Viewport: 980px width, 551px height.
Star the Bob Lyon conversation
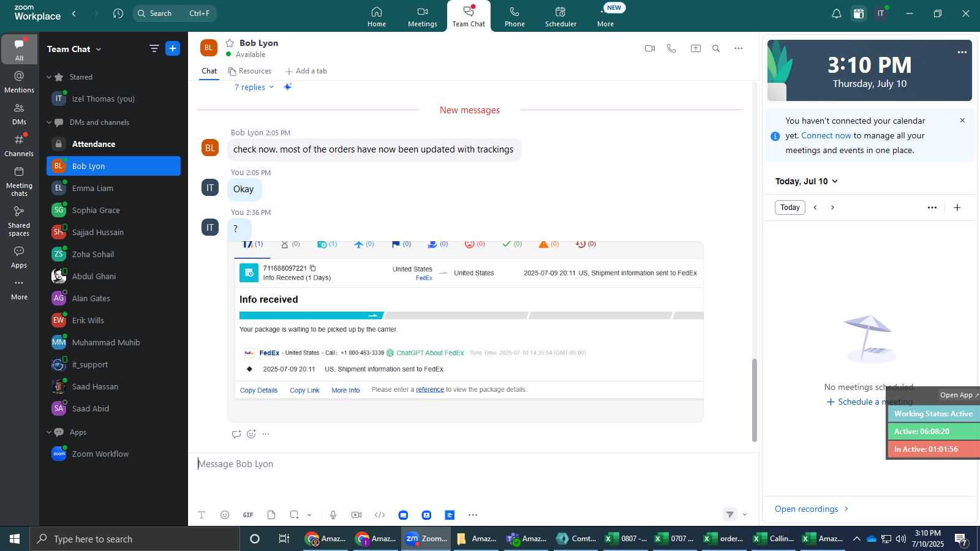tap(230, 43)
